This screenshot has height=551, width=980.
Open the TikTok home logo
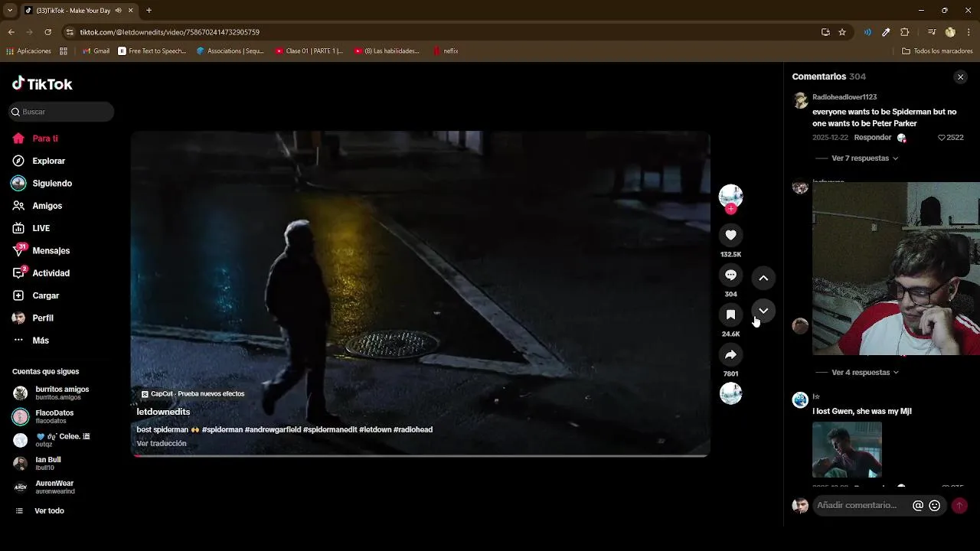point(42,83)
